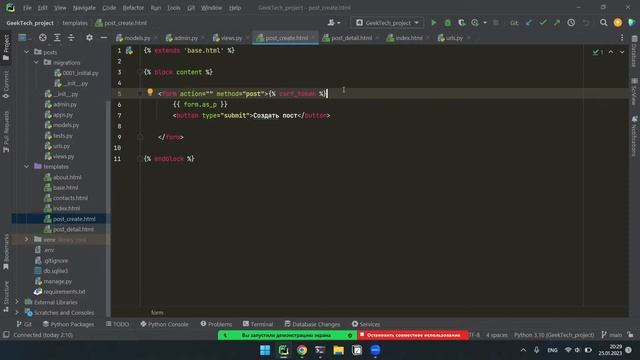Collapse the templates folder
The width and height of the screenshot is (640, 360).
click(x=27, y=167)
